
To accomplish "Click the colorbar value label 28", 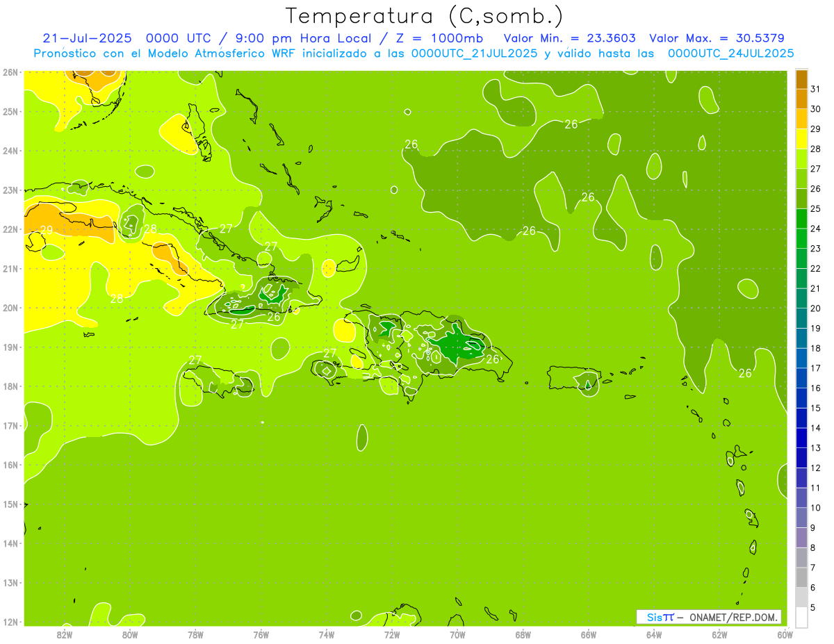I will tap(816, 149).
